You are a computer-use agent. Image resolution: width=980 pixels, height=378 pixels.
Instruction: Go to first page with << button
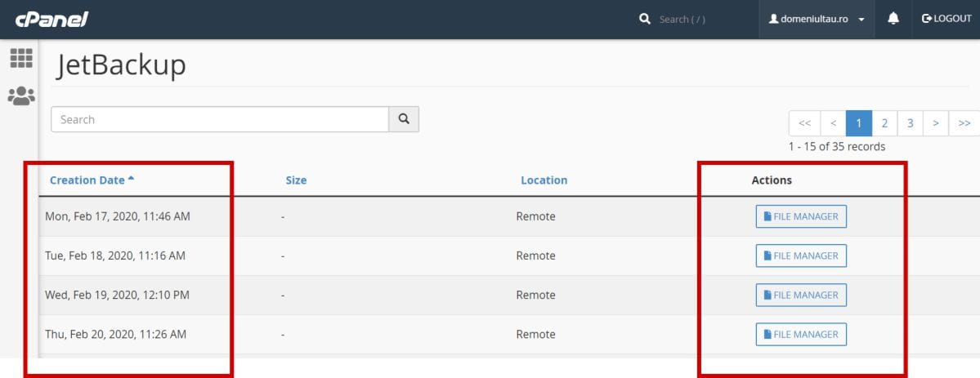click(x=804, y=123)
